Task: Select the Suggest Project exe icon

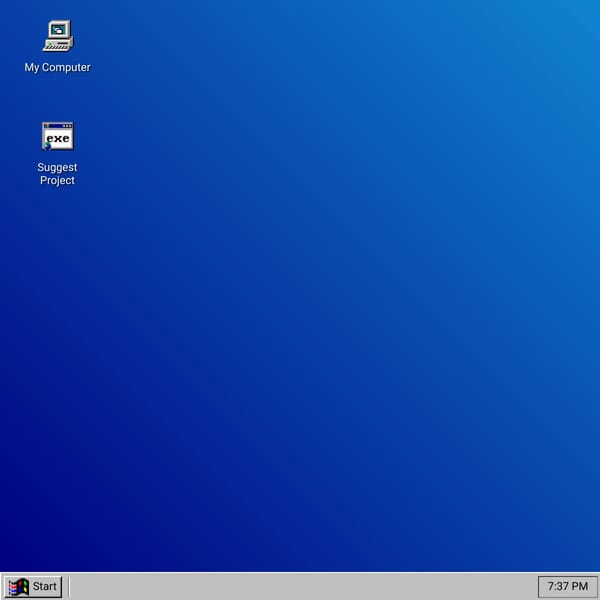Action: point(58,136)
